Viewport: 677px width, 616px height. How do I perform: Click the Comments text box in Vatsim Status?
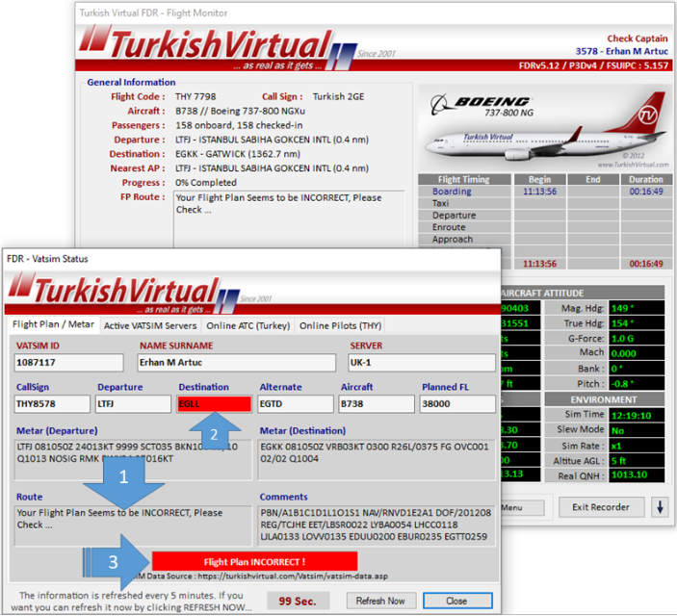(x=377, y=526)
